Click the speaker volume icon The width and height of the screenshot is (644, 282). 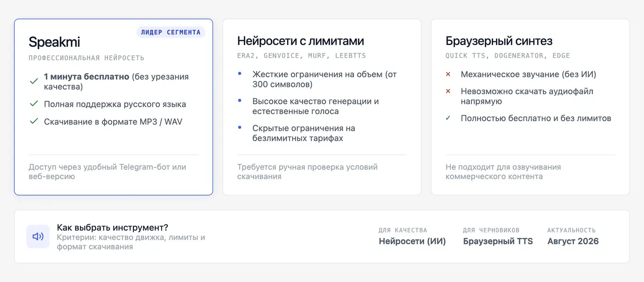click(x=38, y=236)
